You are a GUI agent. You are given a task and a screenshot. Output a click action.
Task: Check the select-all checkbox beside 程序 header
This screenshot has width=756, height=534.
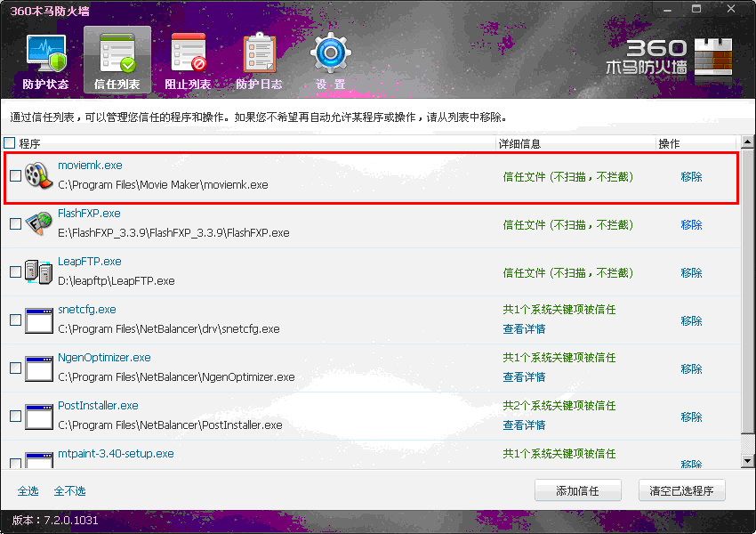click(x=9, y=142)
